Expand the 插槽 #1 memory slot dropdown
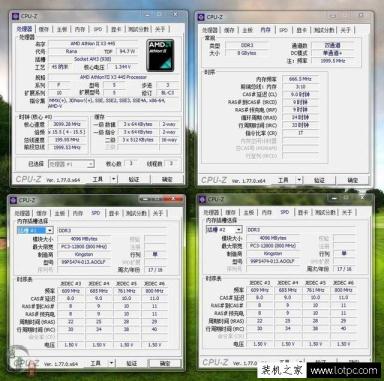The width and height of the screenshot is (384, 381). [50, 230]
